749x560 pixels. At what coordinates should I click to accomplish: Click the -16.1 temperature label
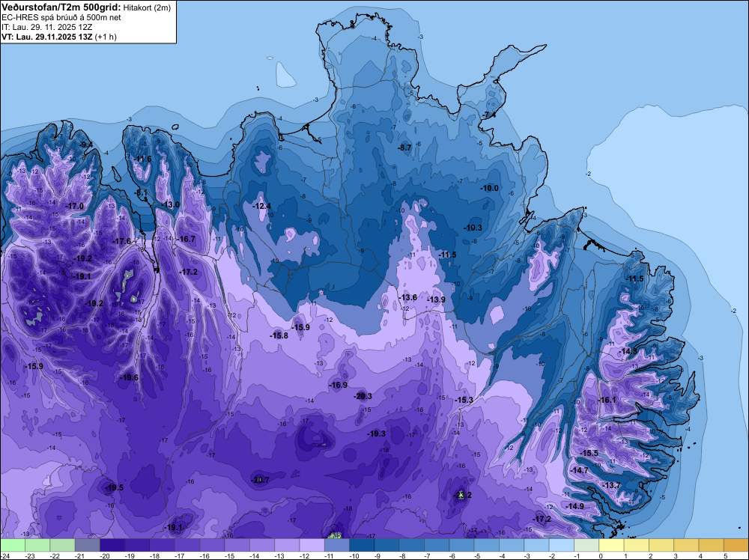607,400
